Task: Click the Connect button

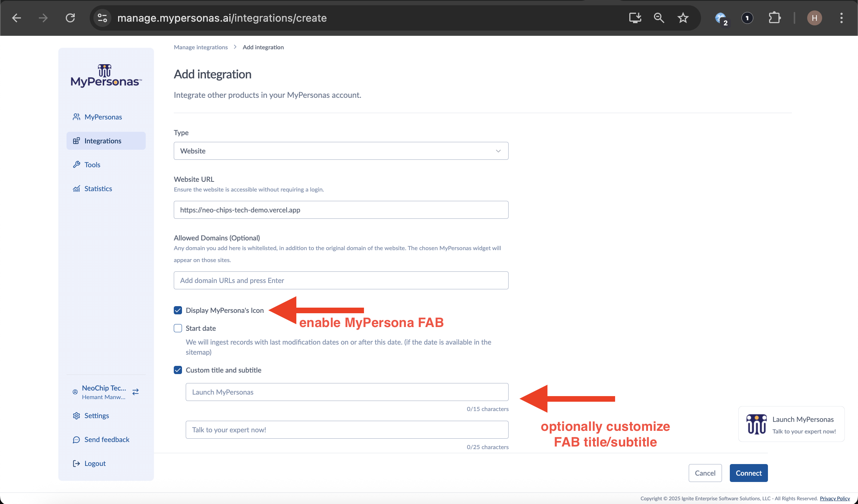Action: [x=749, y=473]
